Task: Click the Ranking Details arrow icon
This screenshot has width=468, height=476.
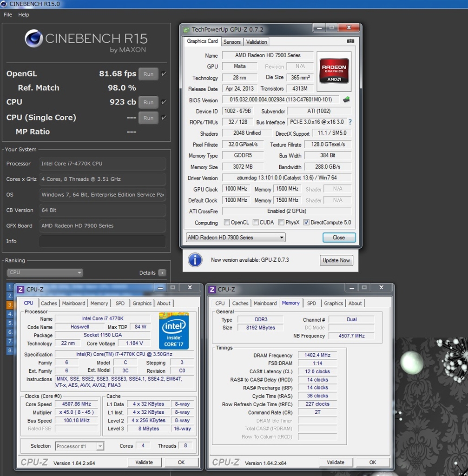Action: coord(162,273)
